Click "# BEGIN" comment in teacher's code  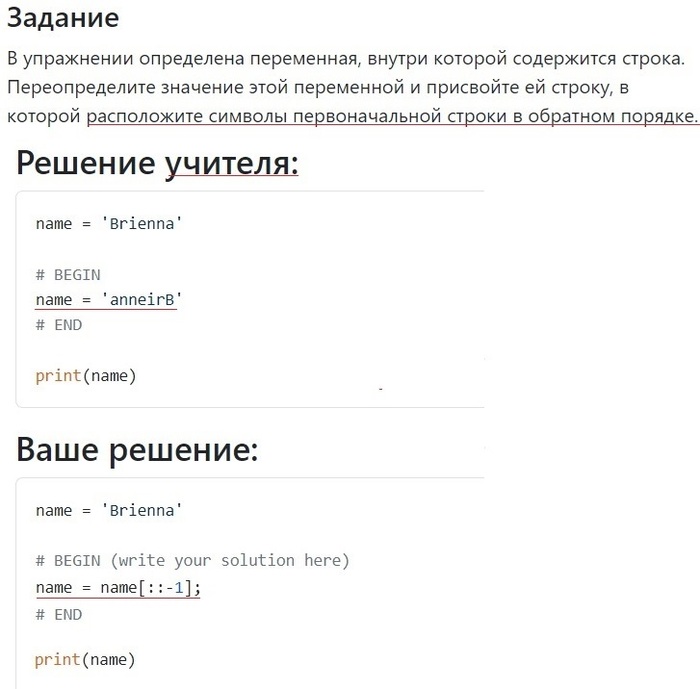tap(68, 275)
